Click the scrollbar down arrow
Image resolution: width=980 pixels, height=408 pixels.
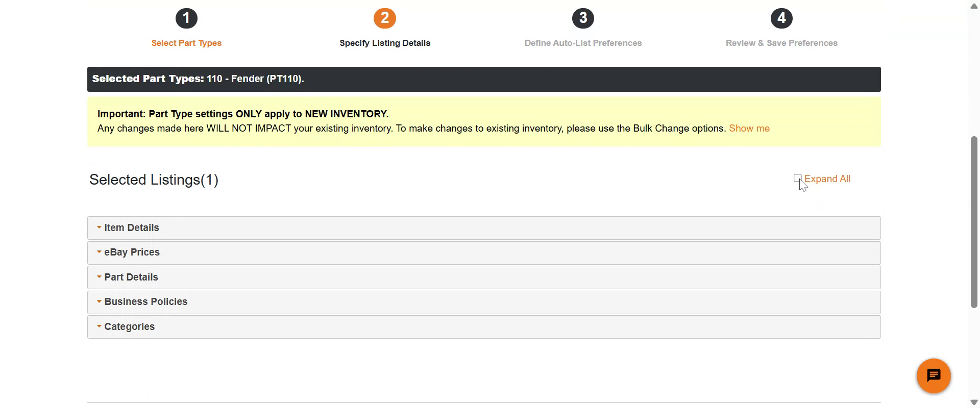[x=974, y=402]
